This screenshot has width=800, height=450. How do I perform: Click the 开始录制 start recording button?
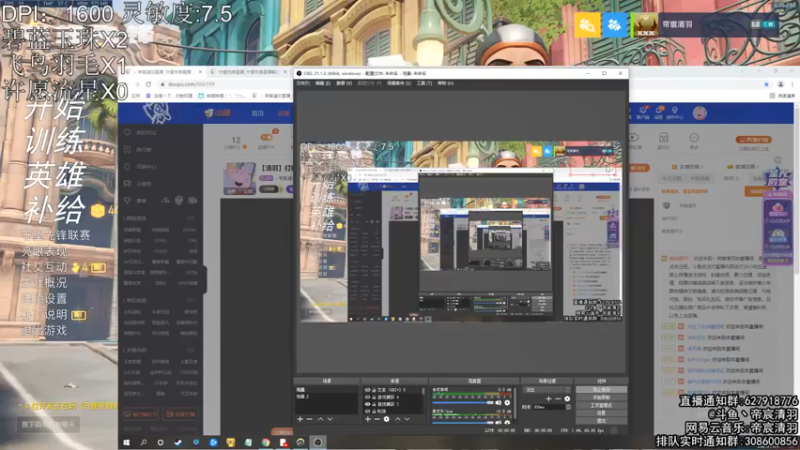point(602,397)
